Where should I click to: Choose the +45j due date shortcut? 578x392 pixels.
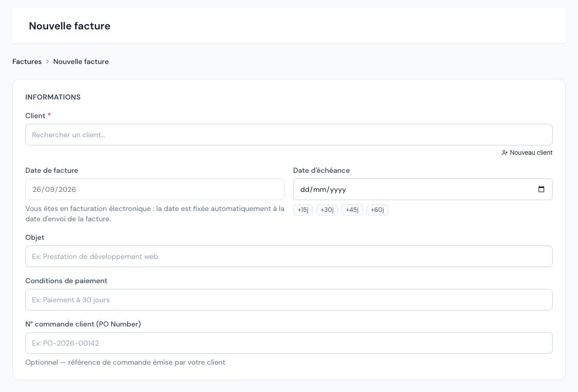352,210
